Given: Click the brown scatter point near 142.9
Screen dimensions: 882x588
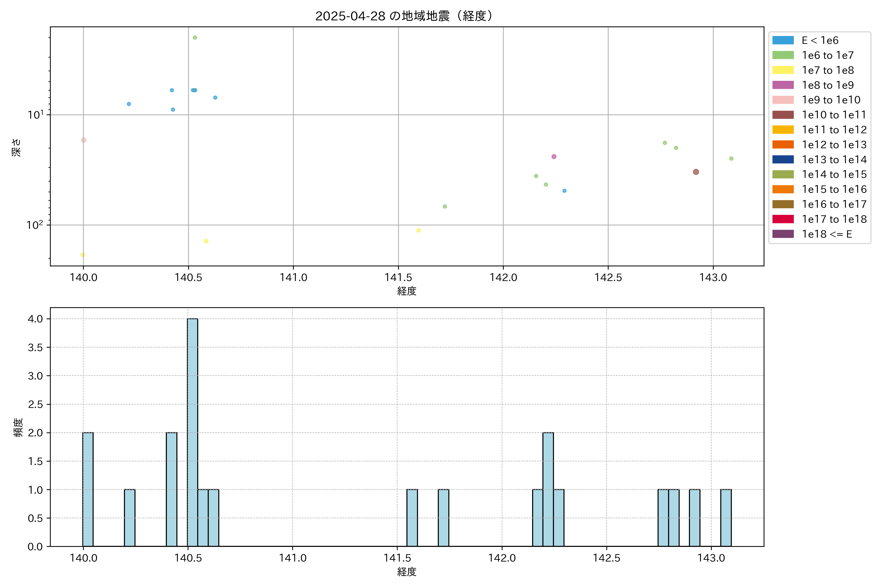Looking at the screenshot, I should click(x=696, y=172).
